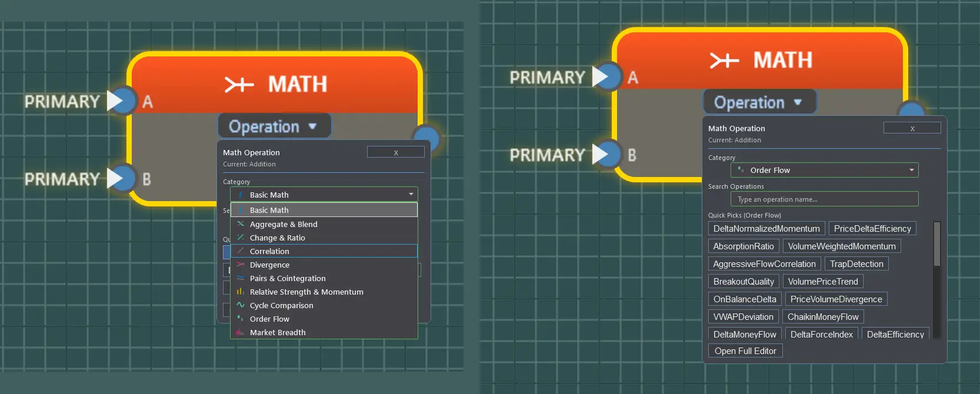Select the PRIMARY A input port on the left node
The height and width of the screenshot is (394, 980).
tap(122, 101)
